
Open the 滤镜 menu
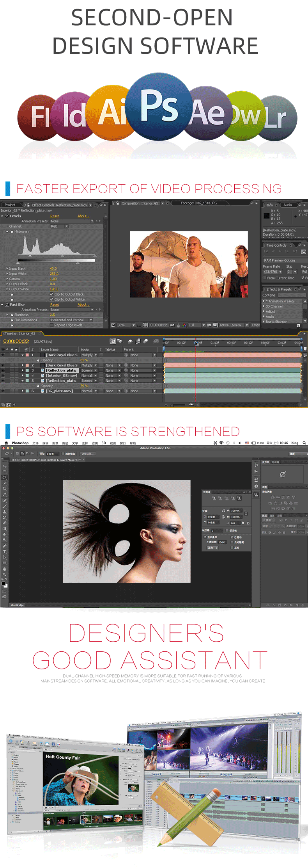click(95, 443)
